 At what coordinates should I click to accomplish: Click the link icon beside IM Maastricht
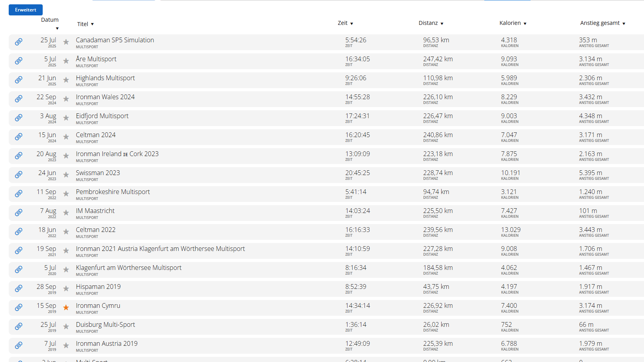pos(19,213)
